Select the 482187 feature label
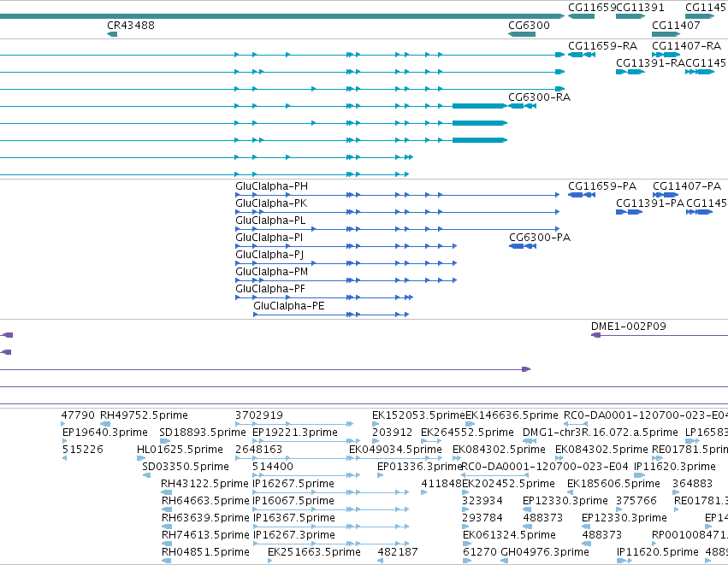This screenshot has height=565, width=728. coord(398,552)
